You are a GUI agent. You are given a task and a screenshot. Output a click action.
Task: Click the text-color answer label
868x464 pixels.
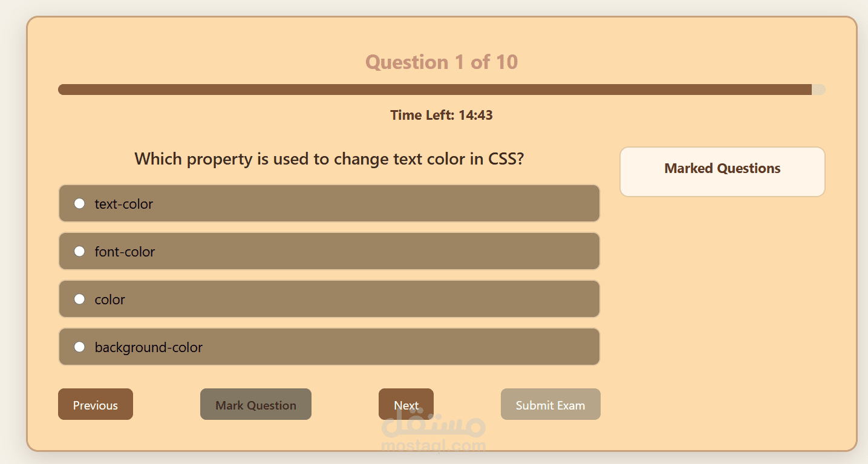(x=124, y=204)
